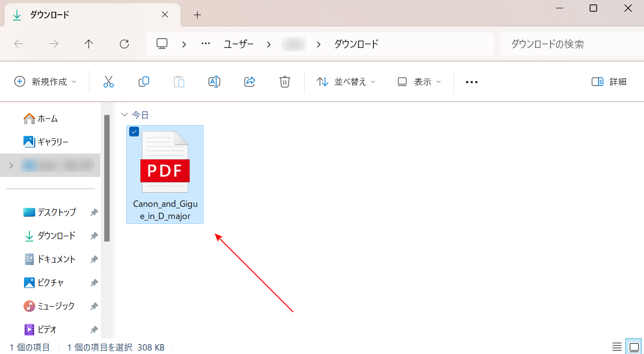Screen dimensions: 644x354
Task: Open the 表示 view dropdown
Action: coord(419,82)
